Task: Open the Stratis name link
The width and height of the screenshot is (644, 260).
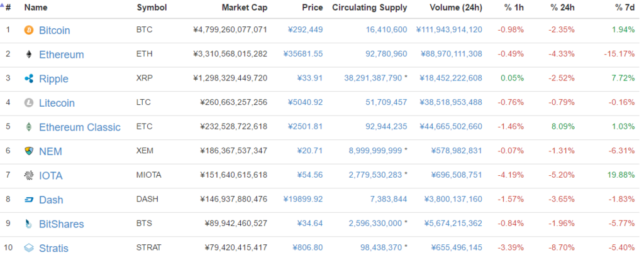Action: [54, 249]
